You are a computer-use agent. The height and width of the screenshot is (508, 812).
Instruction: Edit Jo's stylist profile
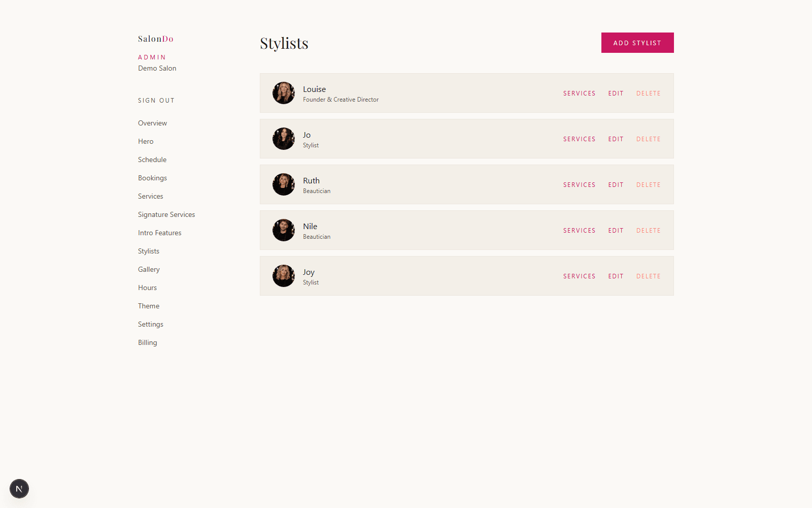(616, 139)
